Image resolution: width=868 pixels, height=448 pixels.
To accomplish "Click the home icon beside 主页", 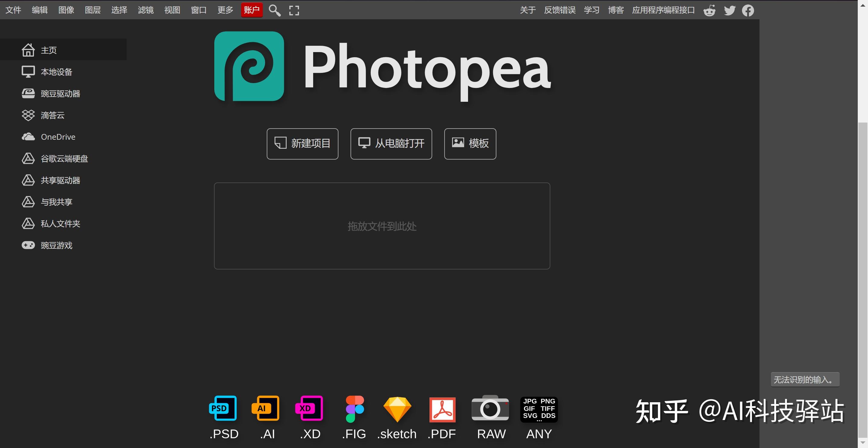I will pyautogui.click(x=28, y=50).
